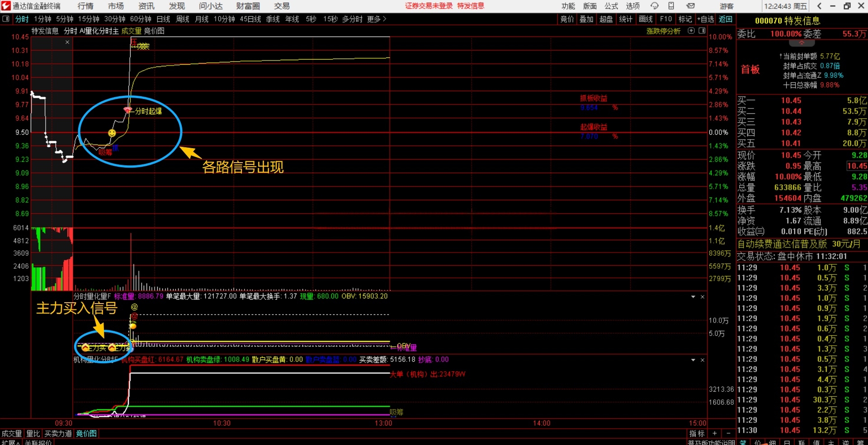Open dropdown arrow of 机构量化分时F panel
868x445 pixels.
point(693,360)
